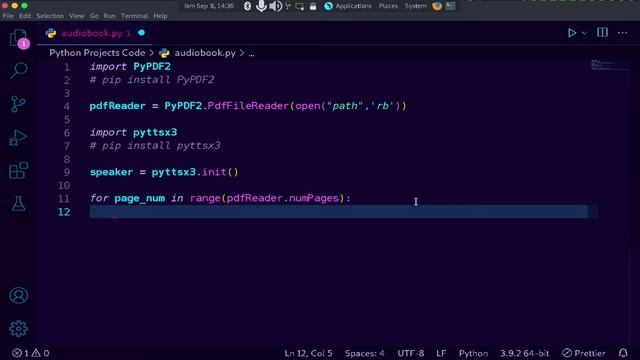640x360 pixels.
Task: Open the Explorer view in the activity bar
Action: (x=18, y=38)
